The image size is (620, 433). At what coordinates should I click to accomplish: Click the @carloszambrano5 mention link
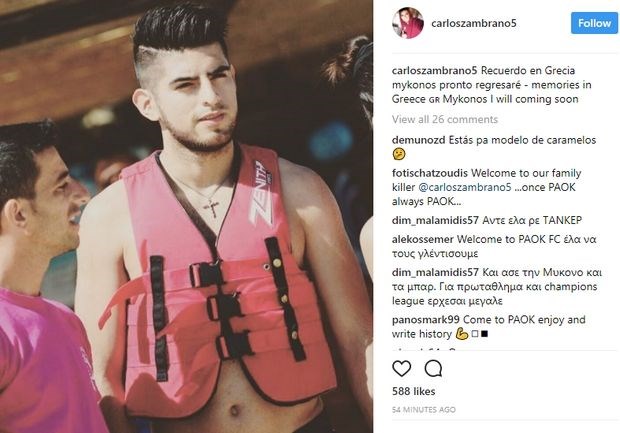coord(465,187)
